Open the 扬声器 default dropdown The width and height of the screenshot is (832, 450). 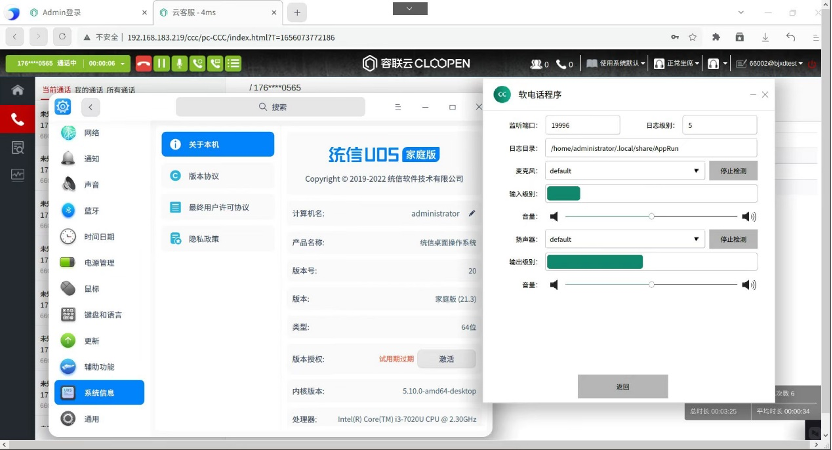[625, 239]
